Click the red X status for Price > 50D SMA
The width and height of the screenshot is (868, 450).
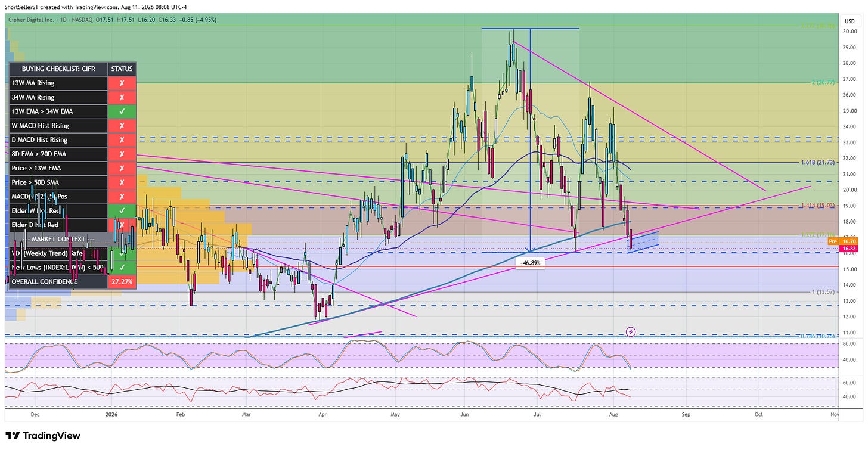[x=122, y=182]
